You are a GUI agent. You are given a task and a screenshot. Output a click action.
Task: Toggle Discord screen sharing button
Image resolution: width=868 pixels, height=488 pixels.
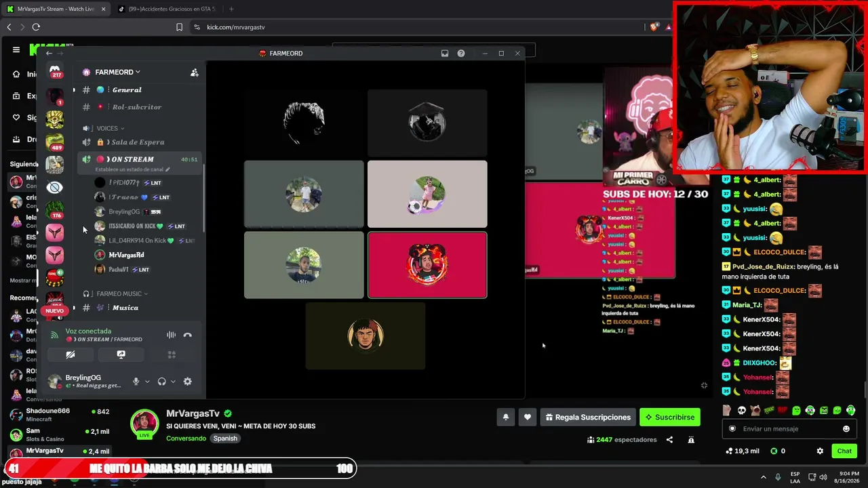tap(121, 354)
